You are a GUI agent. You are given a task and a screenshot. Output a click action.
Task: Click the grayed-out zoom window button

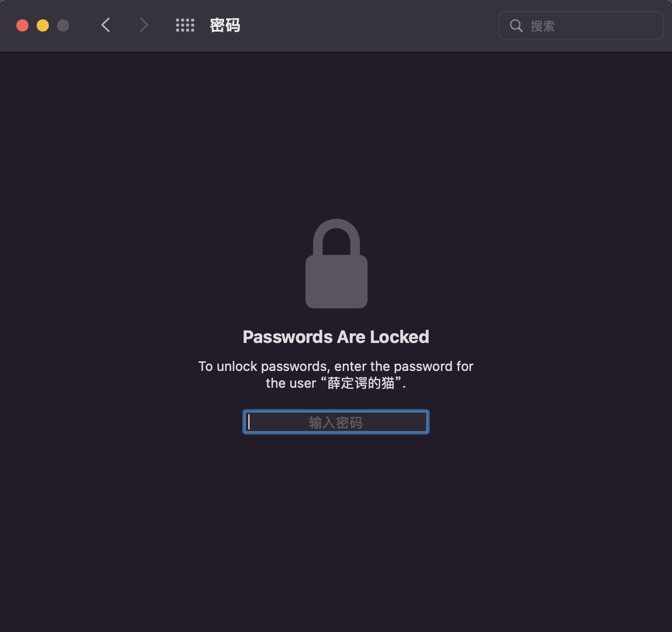tap(63, 25)
